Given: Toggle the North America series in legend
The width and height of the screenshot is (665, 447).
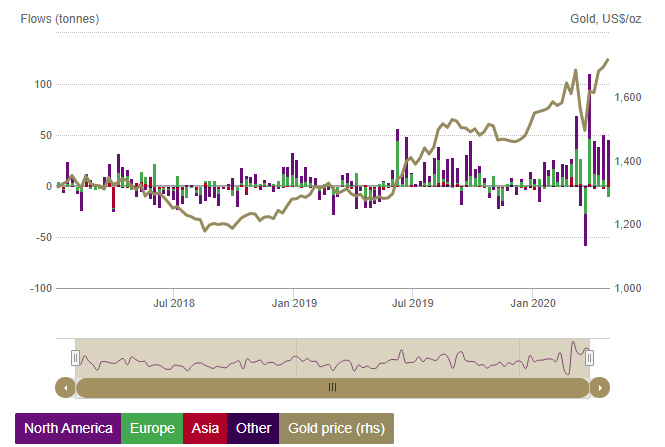Looking at the screenshot, I should point(67,428).
